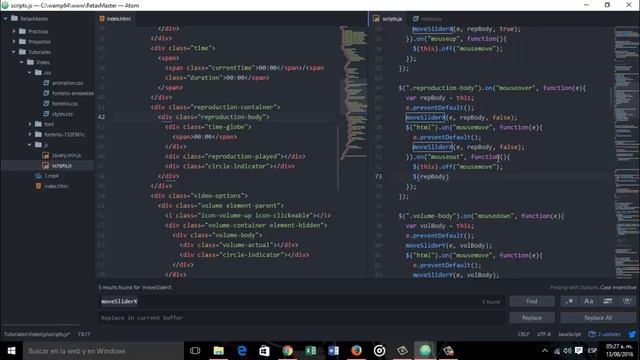This screenshot has height=360, width=640.
Task: Click the Replace button
Action: [x=532, y=318]
